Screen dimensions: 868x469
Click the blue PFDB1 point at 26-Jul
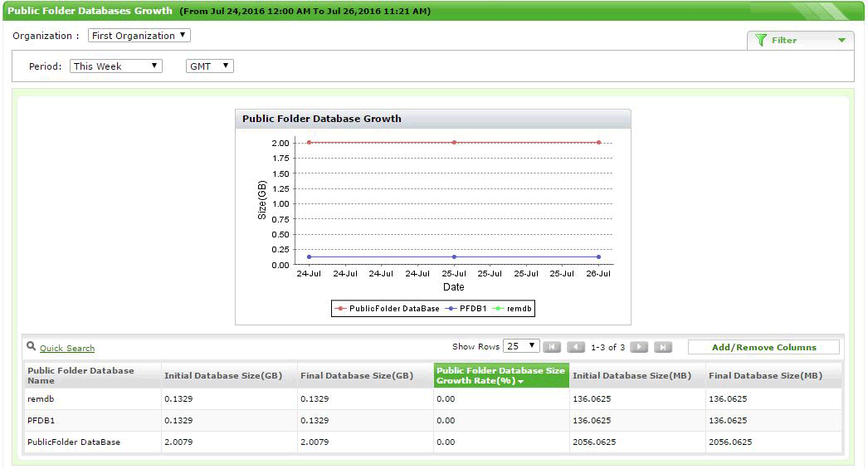(599, 257)
